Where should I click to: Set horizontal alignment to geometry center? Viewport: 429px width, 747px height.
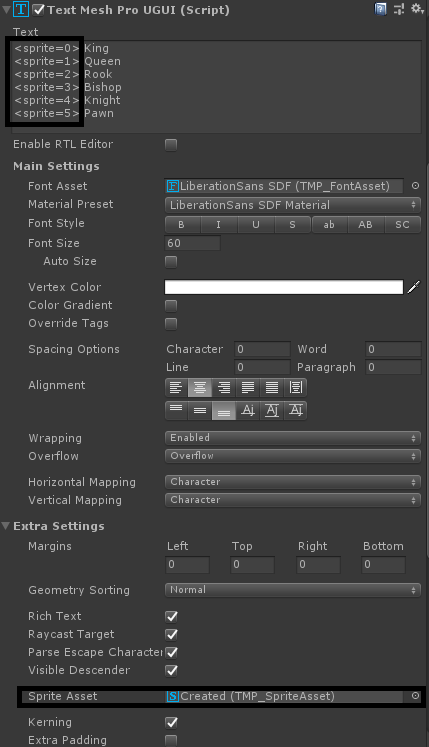click(296, 388)
